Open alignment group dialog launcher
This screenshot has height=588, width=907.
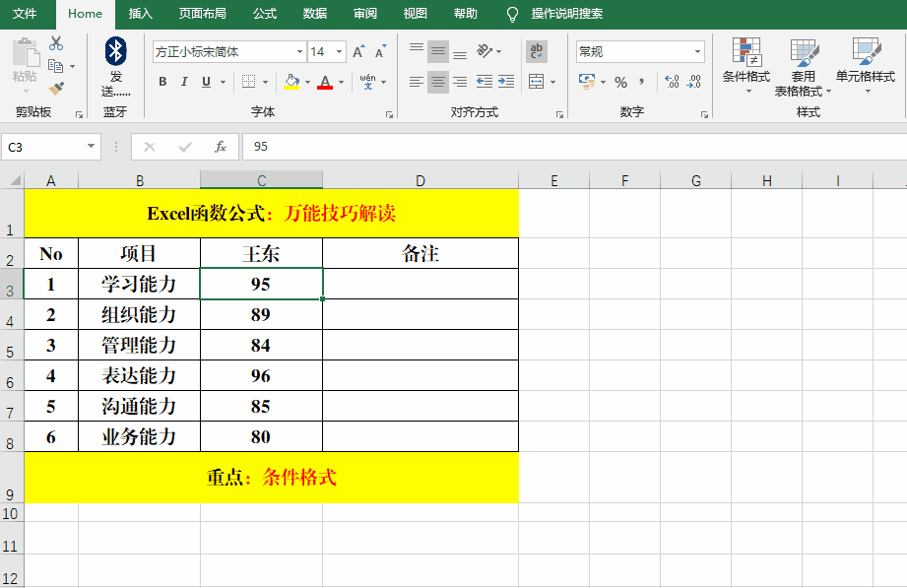[x=559, y=115]
